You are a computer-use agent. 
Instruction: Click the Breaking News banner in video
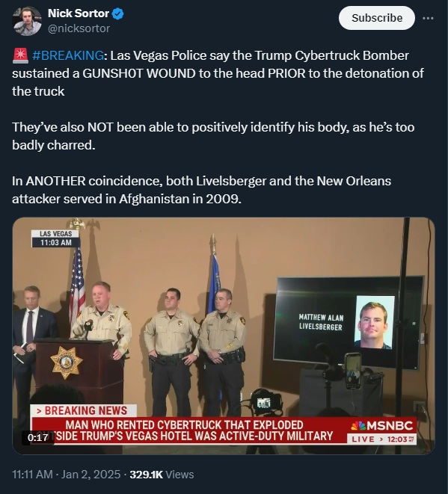pos(84,410)
